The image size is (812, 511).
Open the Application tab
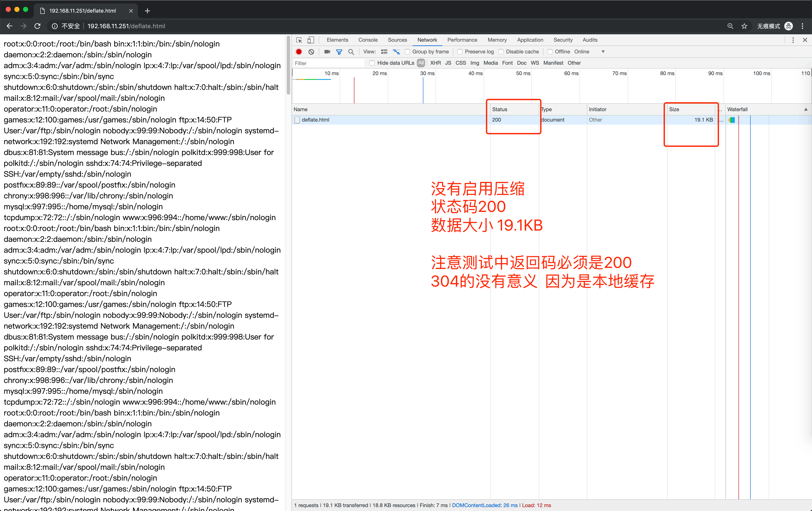(530, 40)
